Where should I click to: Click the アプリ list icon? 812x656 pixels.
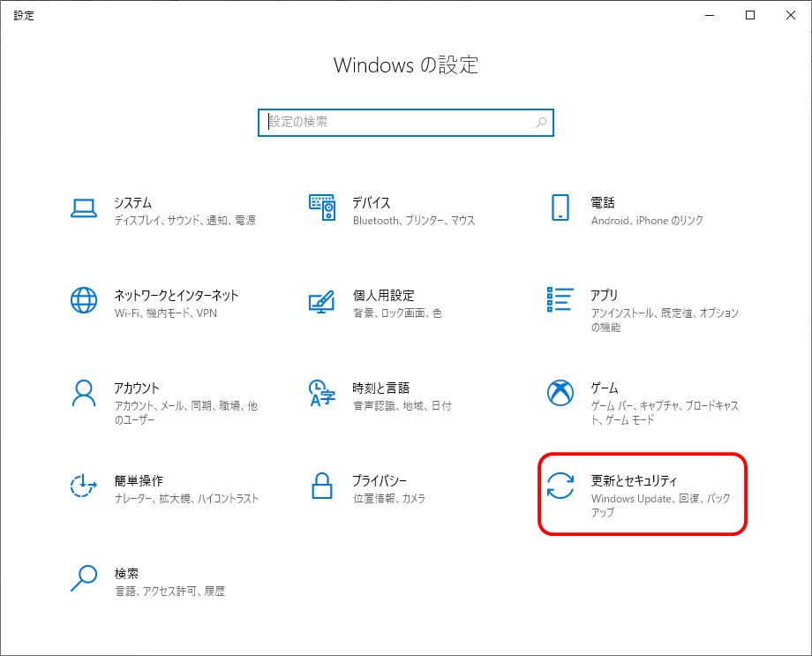560,299
